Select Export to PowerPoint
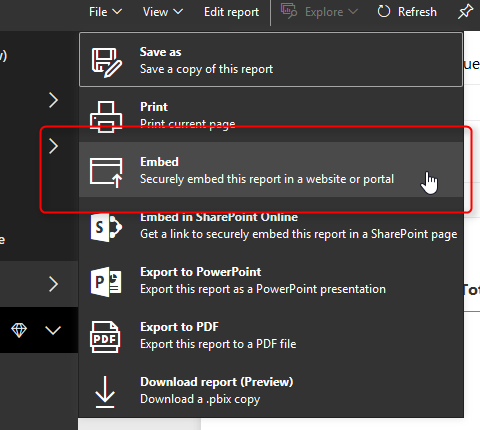Viewport: 480px width, 430px height. coord(271,280)
